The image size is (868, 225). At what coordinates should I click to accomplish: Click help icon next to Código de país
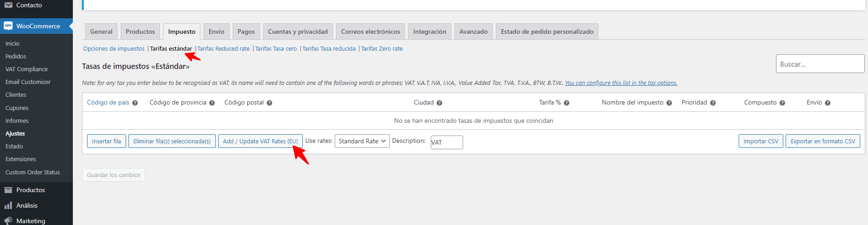click(x=135, y=103)
